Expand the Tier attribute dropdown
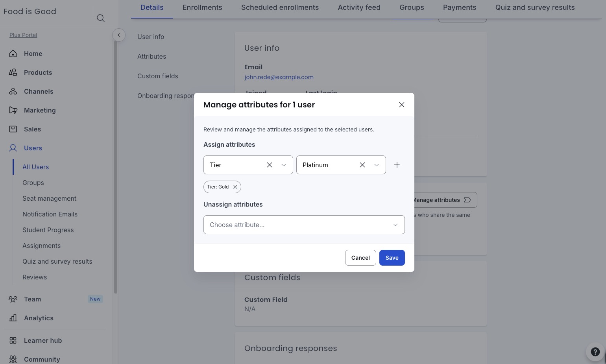This screenshot has height=364, width=606. click(284, 165)
